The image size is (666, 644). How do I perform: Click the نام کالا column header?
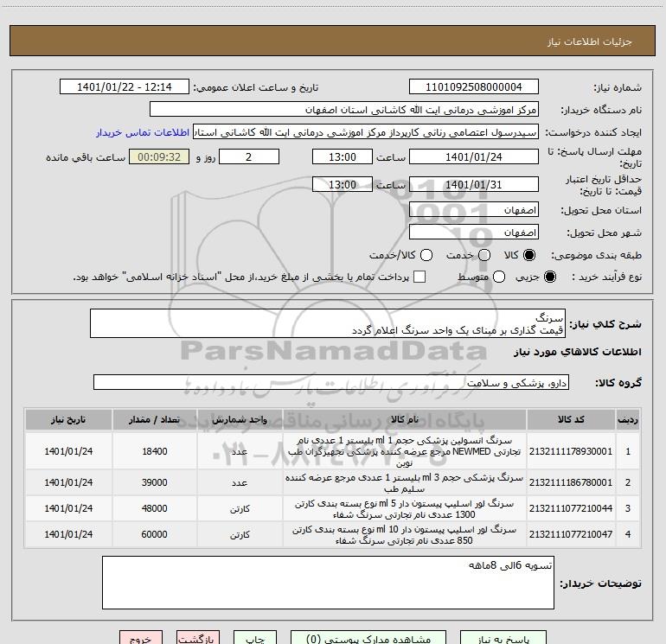(x=405, y=420)
